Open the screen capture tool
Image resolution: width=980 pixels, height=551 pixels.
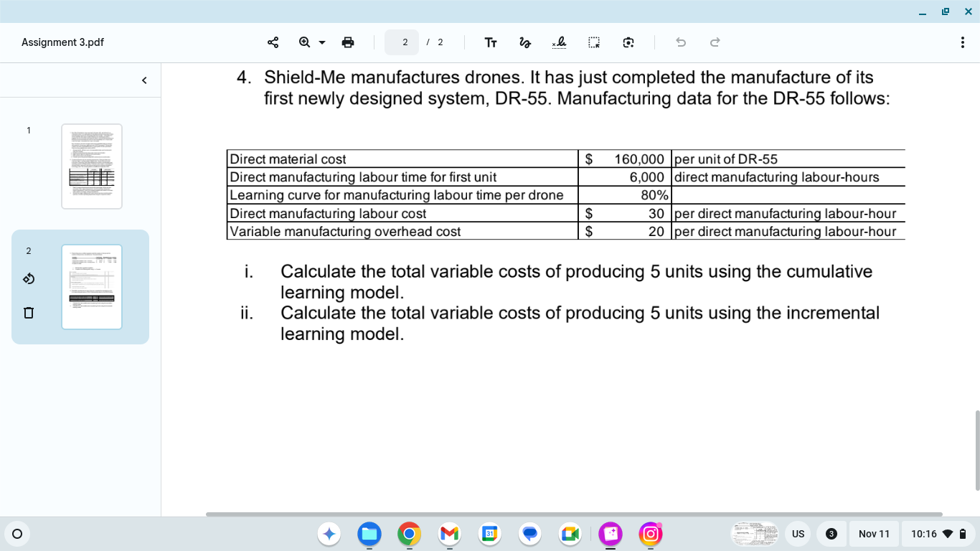point(628,42)
